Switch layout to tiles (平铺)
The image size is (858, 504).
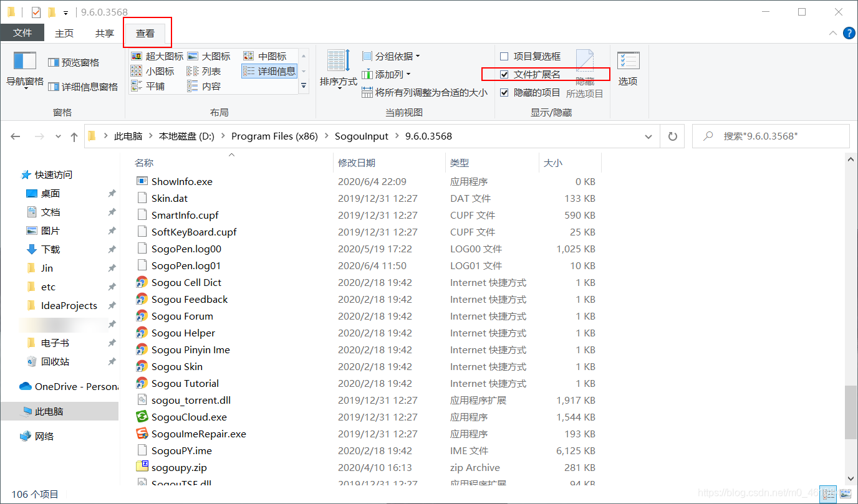point(148,86)
